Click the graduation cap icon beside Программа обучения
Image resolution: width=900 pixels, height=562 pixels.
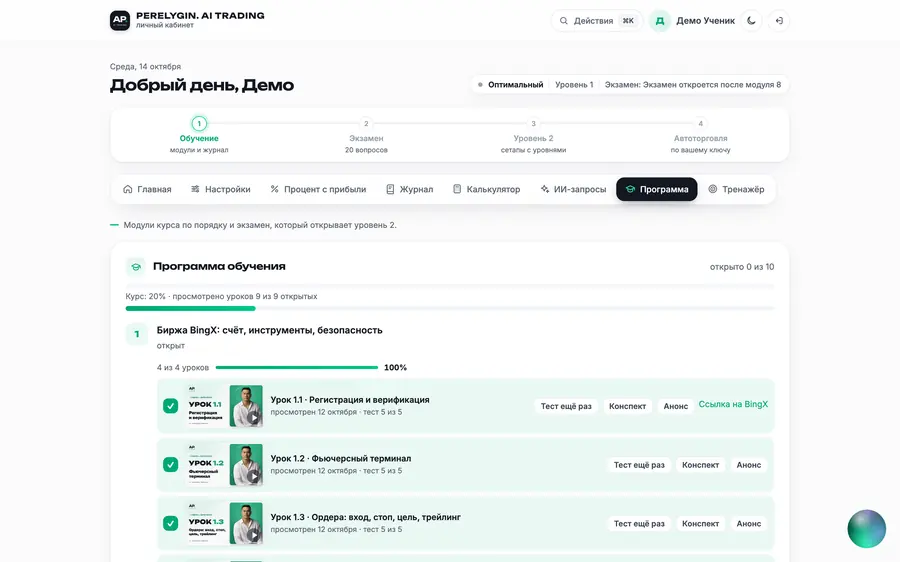(x=136, y=266)
